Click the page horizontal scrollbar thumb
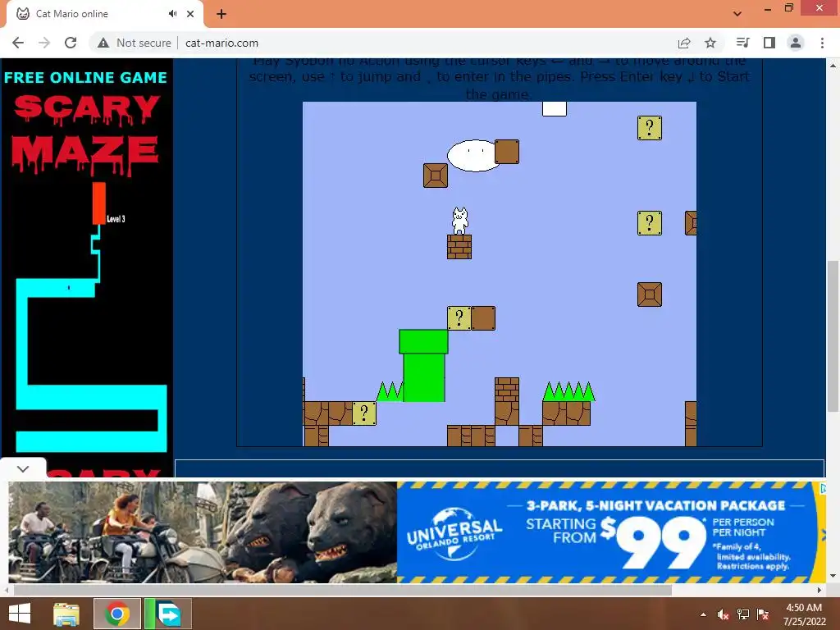The height and width of the screenshot is (630, 840). click(343, 590)
